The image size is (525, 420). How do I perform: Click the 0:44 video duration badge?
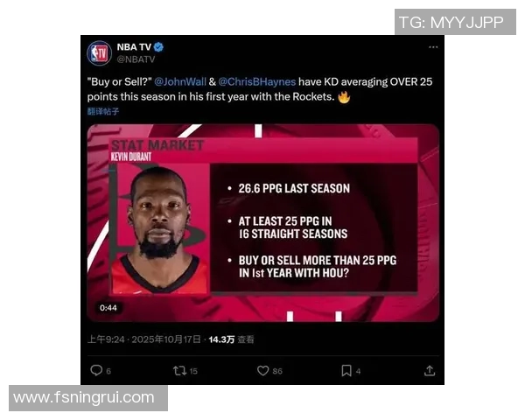tap(108, 308)
